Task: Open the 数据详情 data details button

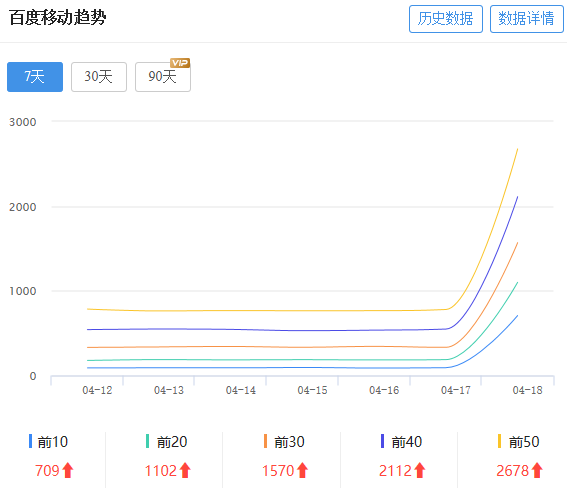Action: [x=526, y=19]
